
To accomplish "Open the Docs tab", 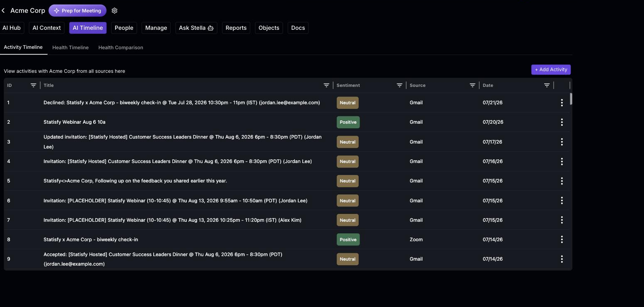I will point(298,28).
